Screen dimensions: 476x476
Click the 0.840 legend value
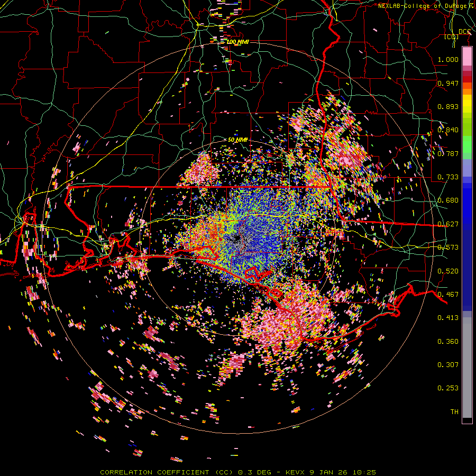448,130
